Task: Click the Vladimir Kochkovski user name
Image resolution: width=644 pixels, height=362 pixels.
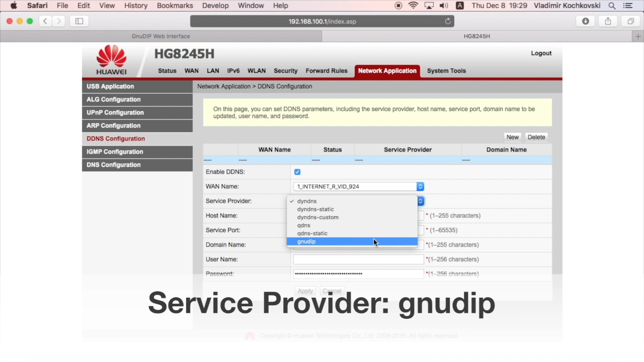Action: [x=568, y=6]
